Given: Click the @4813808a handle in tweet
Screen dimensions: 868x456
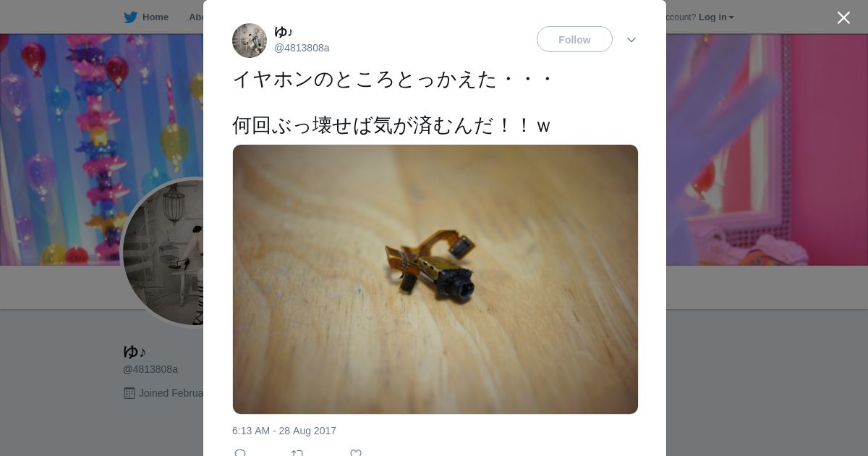Looking at the screenshot, I should (x=302, y=48).
